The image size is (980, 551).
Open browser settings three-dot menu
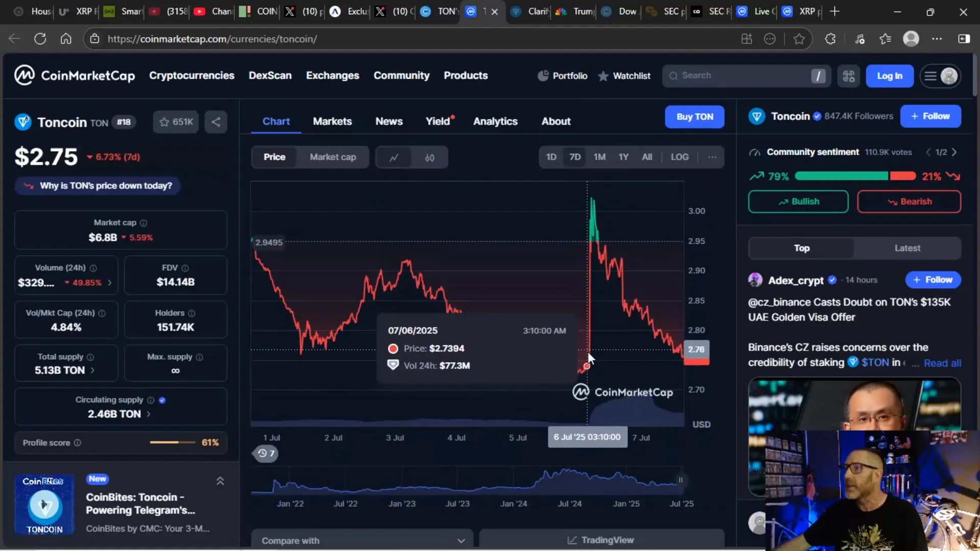pyautogui.click(x=937, y=39)
